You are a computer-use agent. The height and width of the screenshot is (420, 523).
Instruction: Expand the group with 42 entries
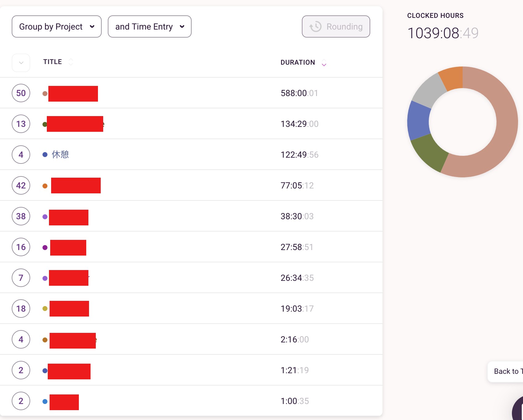[21, 185]
